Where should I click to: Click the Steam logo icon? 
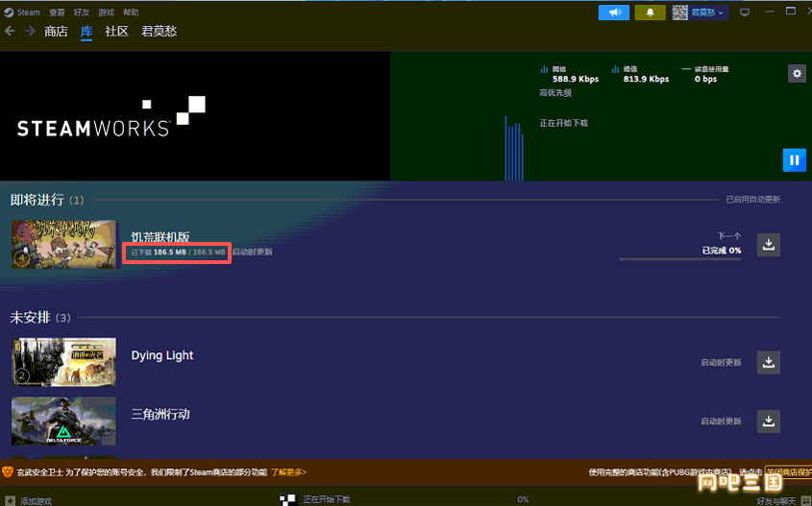[x=9, y=12]
